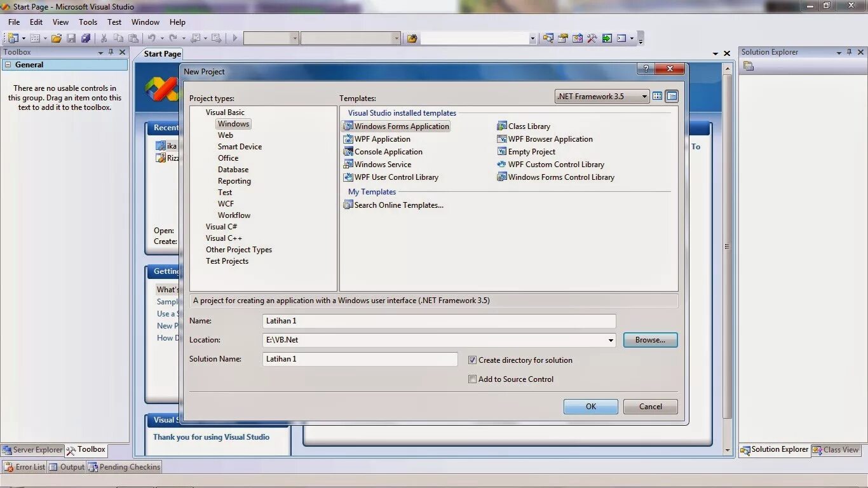868x488 pixels.
Task: Open the Tools menu
Action: (88, 22)
